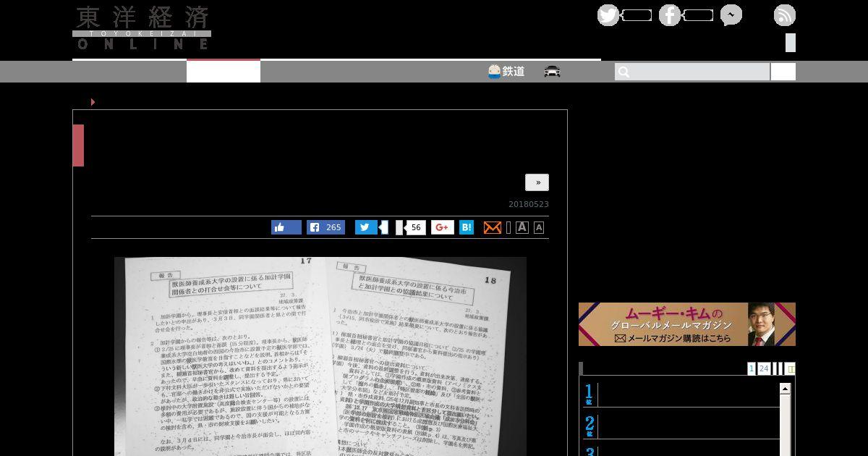The width and height of the screenshot is (868, 456).
Task: Open the Toyo Keizai Online logo homepage
Action: click(x=142, y=28)
